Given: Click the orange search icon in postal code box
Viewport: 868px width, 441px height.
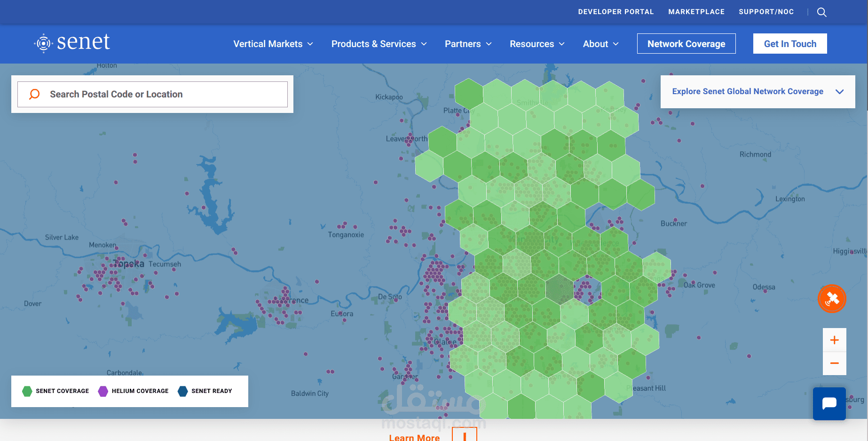Looking at the screenshot, I should pyautogui.click(x=34, y=94).
